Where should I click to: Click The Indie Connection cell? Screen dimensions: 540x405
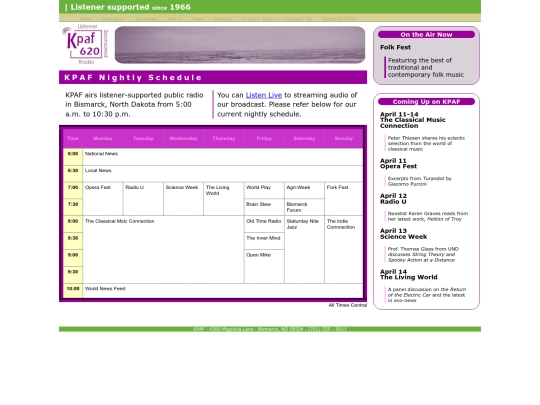coord(344,250)
